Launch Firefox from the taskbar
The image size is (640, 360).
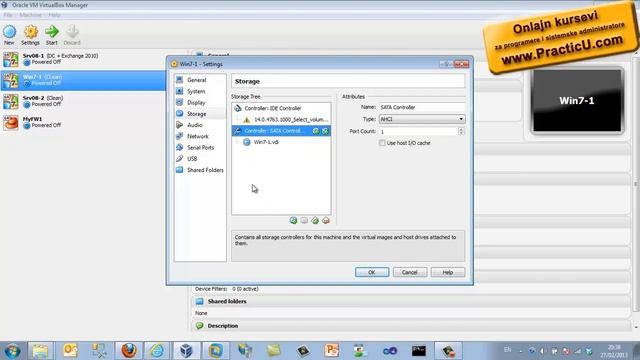[x=129, y=351]
